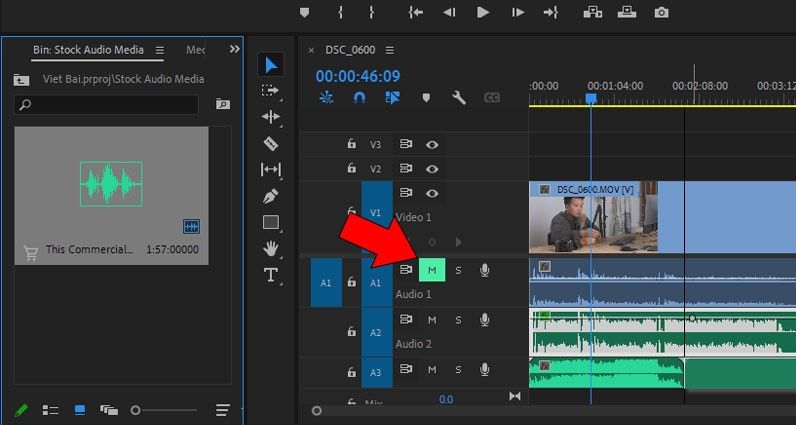796x425 pixels.
Task: Toggle mute on Audio 1 track
Action: [432, 270]
